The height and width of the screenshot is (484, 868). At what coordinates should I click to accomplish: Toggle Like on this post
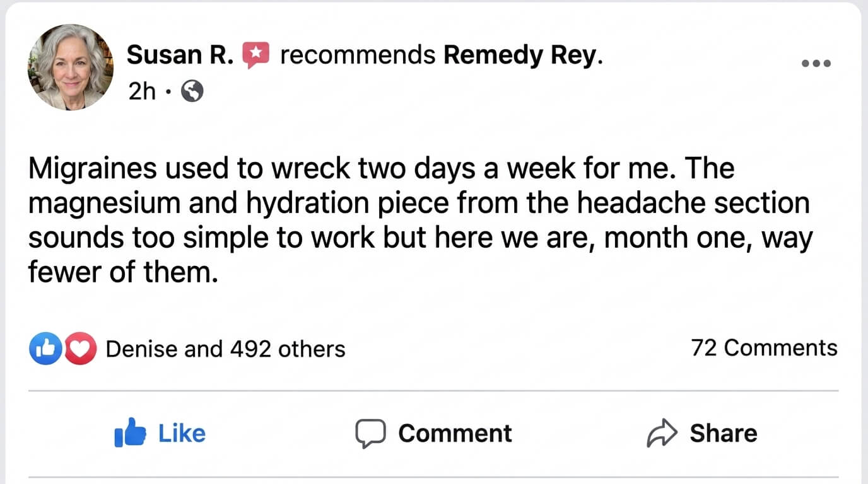coord(160,433)
